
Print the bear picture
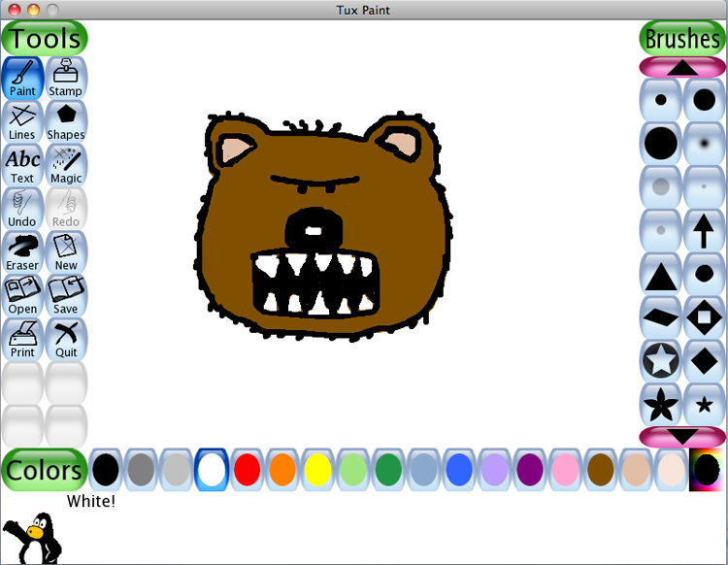[22, 340]
